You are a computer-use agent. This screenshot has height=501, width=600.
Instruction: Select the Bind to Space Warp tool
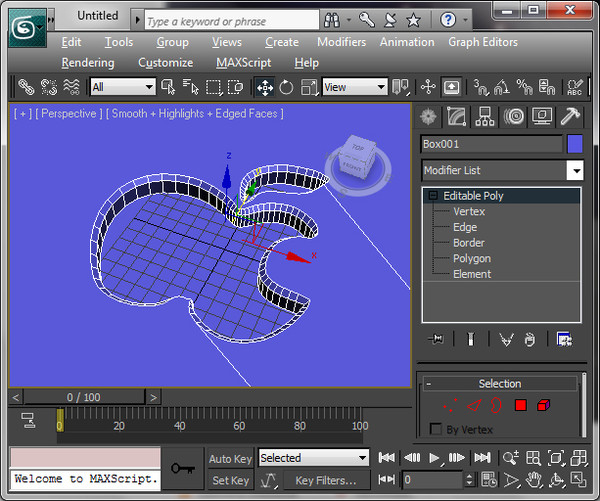tap(72, 87)
